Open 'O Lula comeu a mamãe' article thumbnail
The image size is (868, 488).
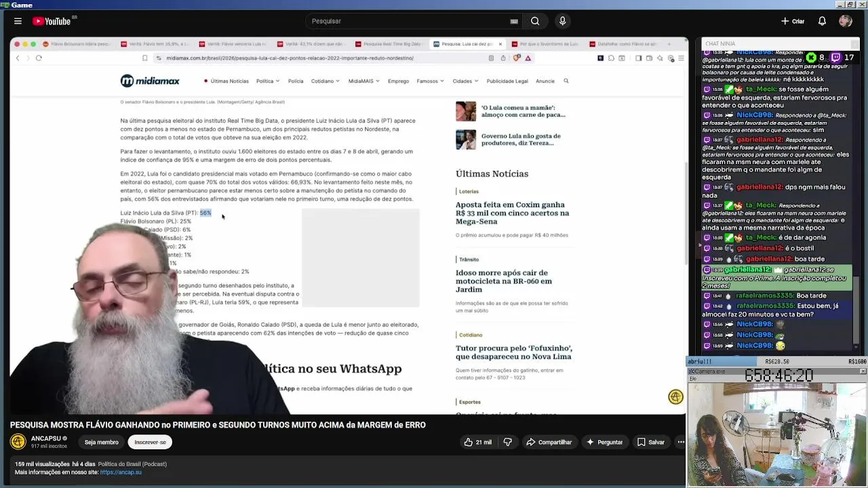466,111
